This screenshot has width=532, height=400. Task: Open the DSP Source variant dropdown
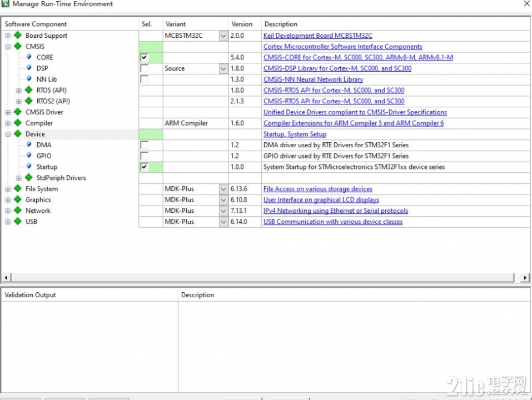[x=223, y=68]
